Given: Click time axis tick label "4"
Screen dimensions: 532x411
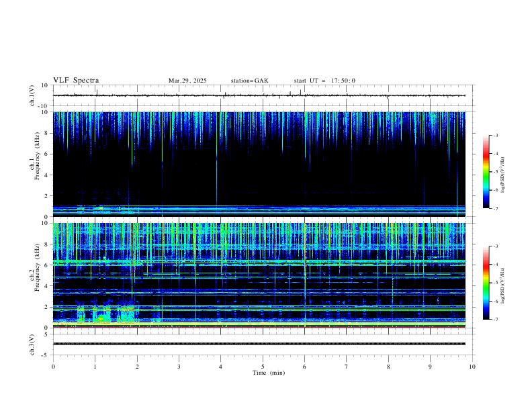Looking at the screenshot, I should [221, 367].
